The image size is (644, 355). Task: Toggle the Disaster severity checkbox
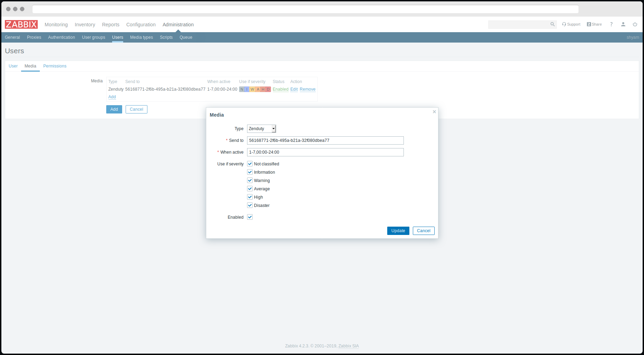(250, 205)
